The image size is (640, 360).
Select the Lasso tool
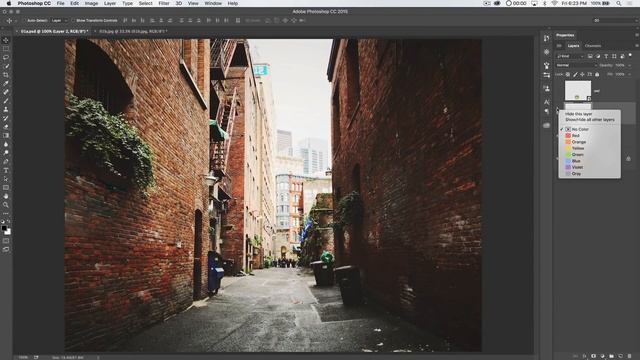coord(6,57)
